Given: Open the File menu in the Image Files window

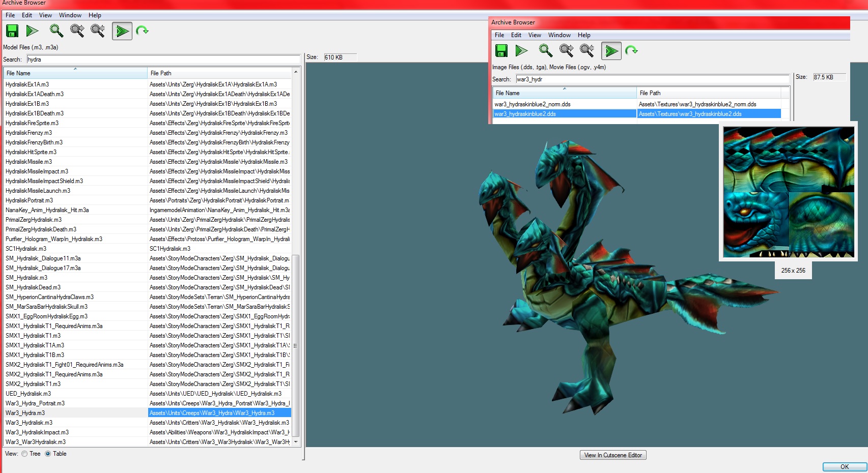Looking at the screenshot, I should point(499,35).
